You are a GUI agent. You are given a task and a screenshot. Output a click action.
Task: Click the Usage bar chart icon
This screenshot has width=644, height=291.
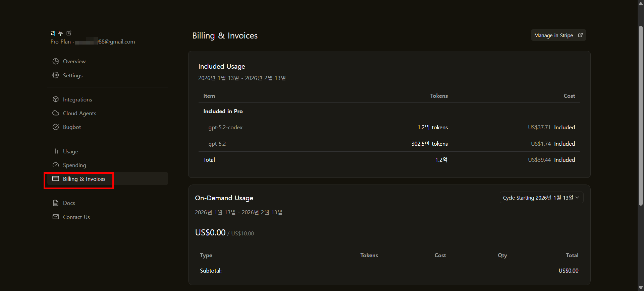56,151
